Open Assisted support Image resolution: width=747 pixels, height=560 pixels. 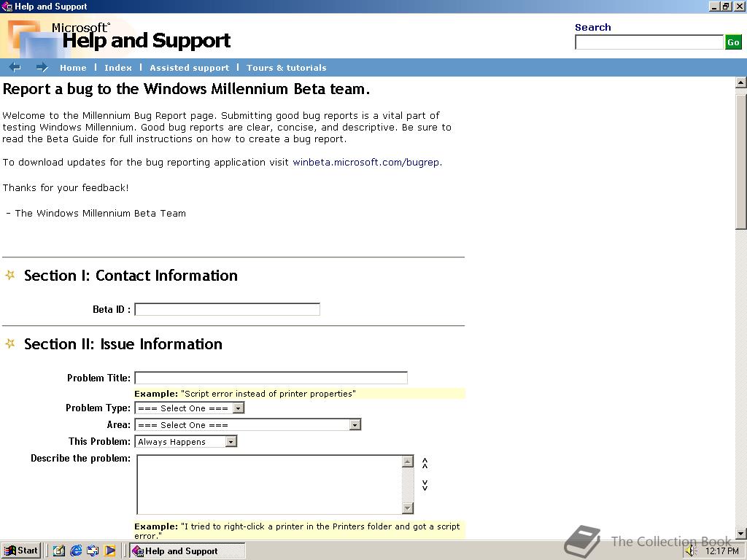pyautogui.click(x=190, y=68)
